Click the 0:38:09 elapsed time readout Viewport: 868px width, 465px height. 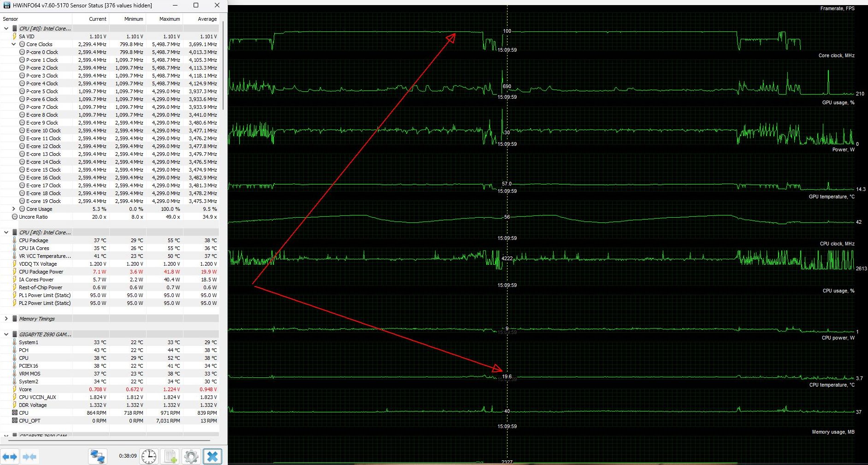point(128,456)
